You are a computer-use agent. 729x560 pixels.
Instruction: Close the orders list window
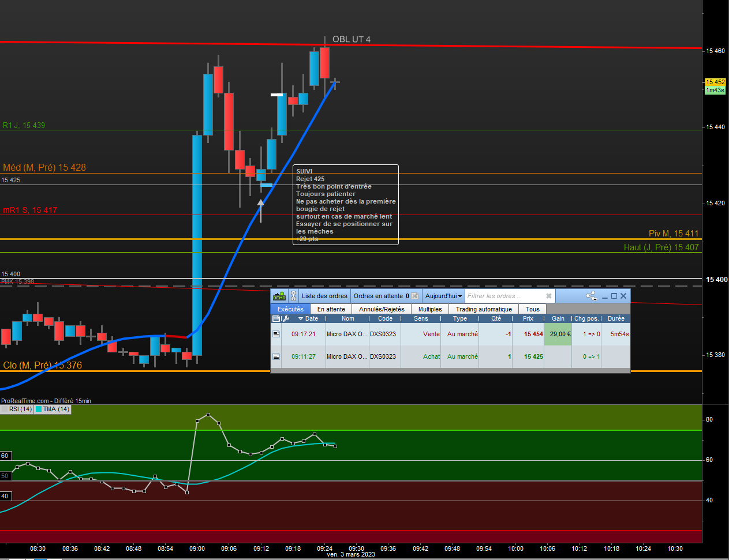point(623,296)
